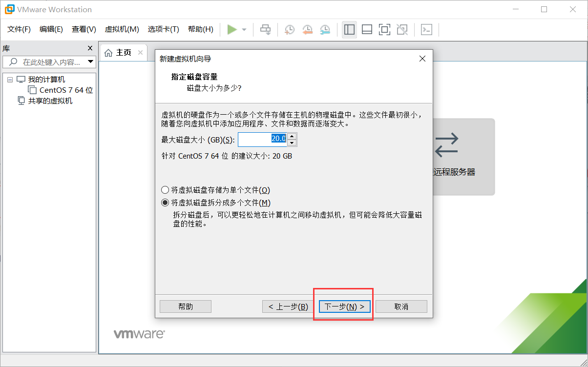The height and width of the screenshot is (367, 588).
Task: Open library search filter dropdown arrow
Action: coord(90,62)
